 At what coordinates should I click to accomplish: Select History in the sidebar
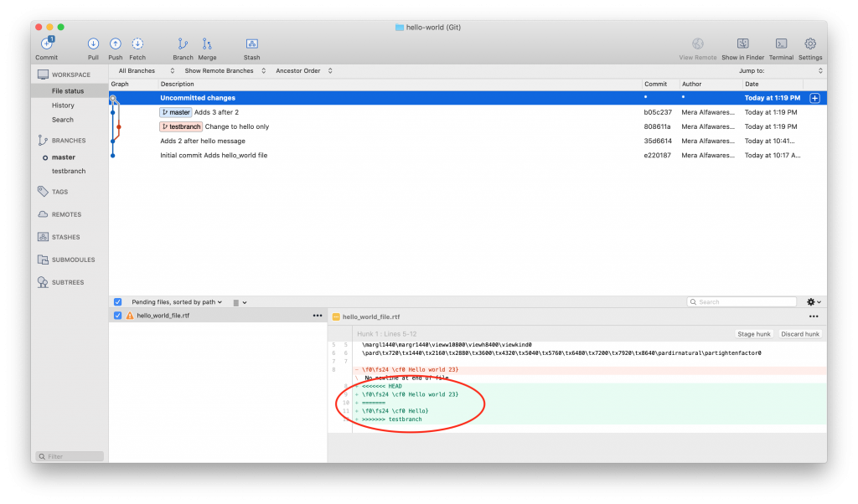coord(63,105)
